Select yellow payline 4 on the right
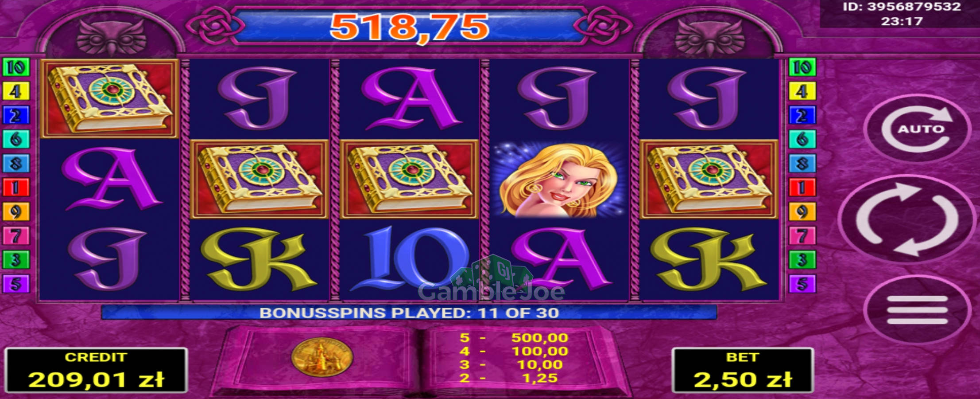 (802, 91)
